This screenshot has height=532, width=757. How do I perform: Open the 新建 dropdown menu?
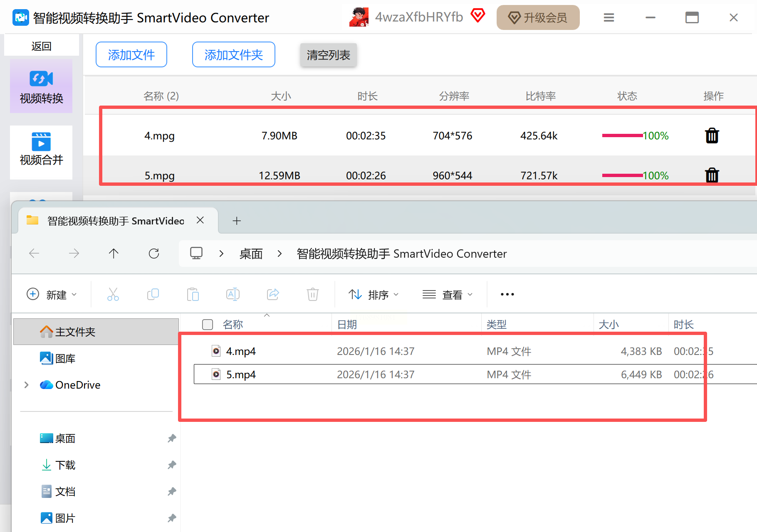(52, 294)
